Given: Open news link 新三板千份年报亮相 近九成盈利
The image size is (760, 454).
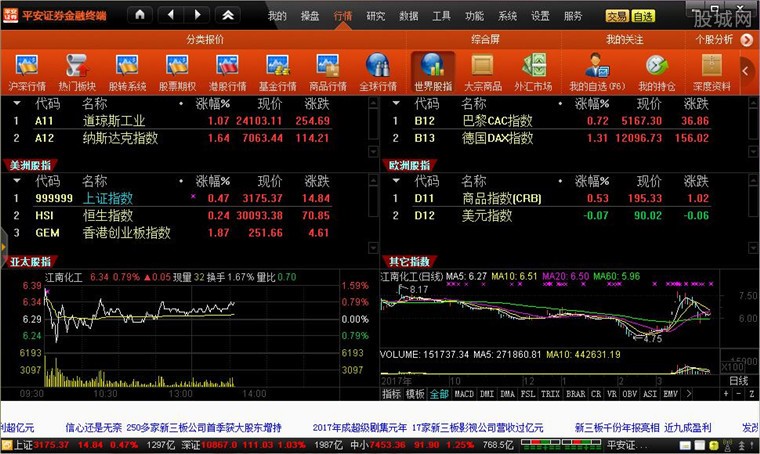Looking at the screenshot, I should 643,428.
